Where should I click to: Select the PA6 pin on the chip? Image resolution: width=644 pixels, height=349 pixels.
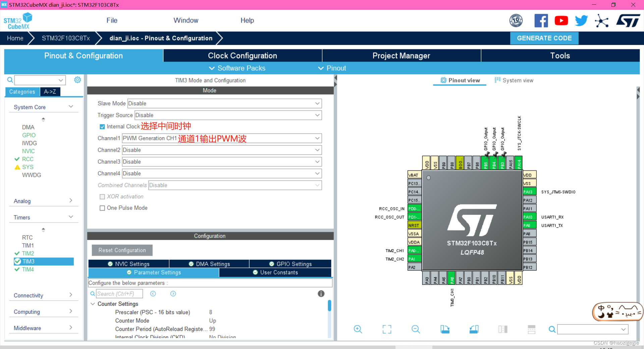[451, 278]
